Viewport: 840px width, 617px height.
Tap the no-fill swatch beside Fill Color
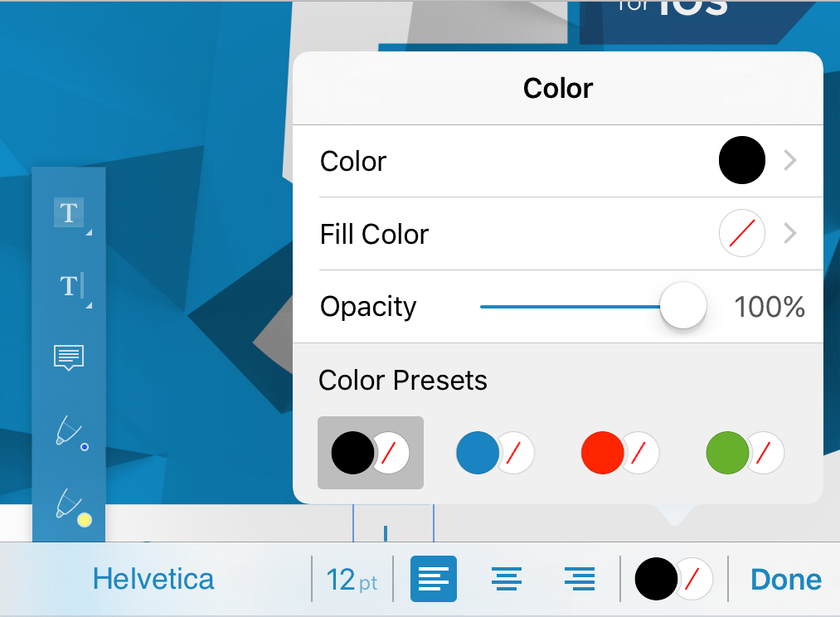[741, 234]
